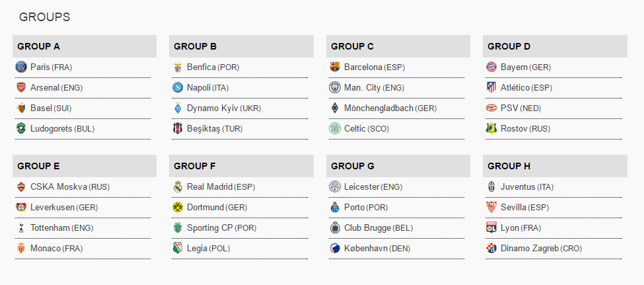Click the Napoli blue crest icon
644x285 pixels.
pos(178,87)
